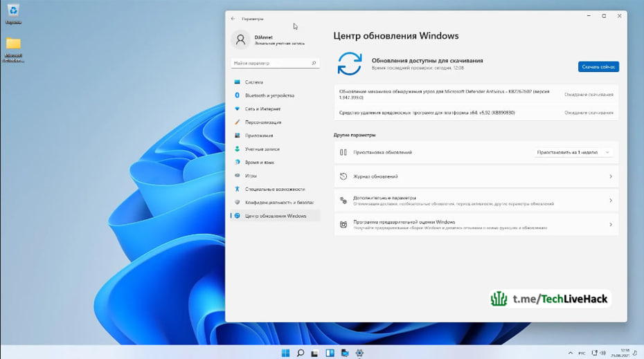The image size is (644, 359).
Task: Focus the Найти параметр search field
Action: 275,63
